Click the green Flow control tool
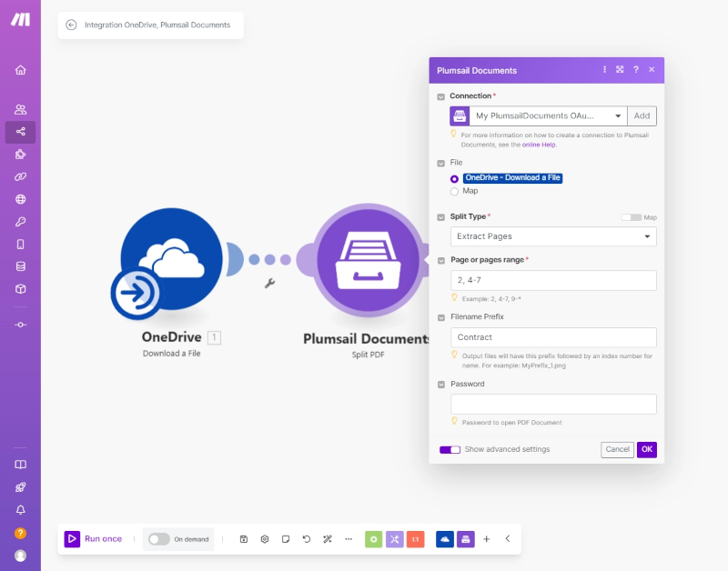This screenshot has width=728, height=571. (374, 539)
